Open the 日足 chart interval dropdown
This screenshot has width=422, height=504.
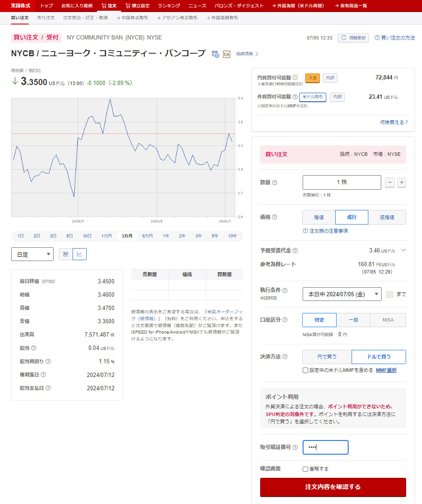(x=32, y=254)
